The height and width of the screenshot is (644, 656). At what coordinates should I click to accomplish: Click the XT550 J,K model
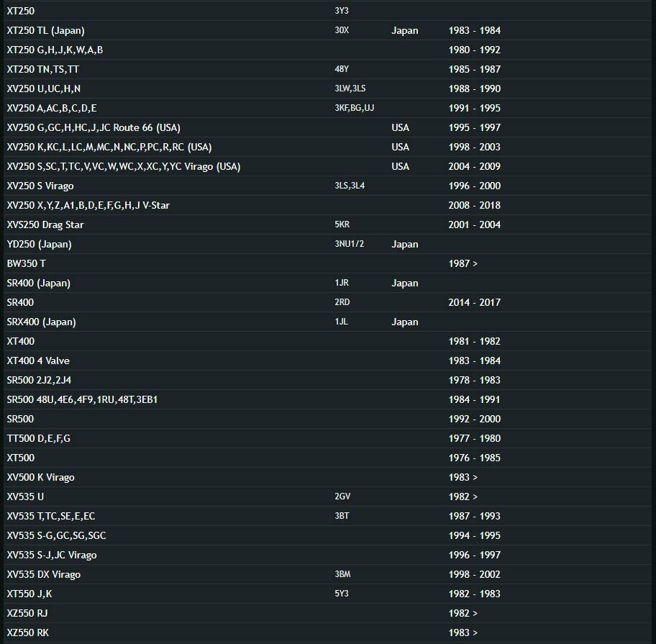click(x=29, y=594)
